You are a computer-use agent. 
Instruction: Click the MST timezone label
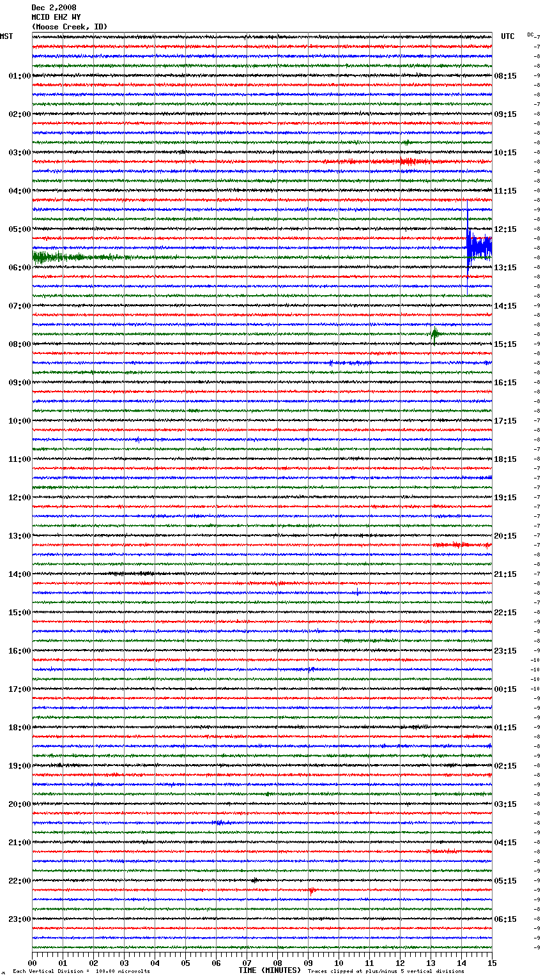(x=6, y=36)
